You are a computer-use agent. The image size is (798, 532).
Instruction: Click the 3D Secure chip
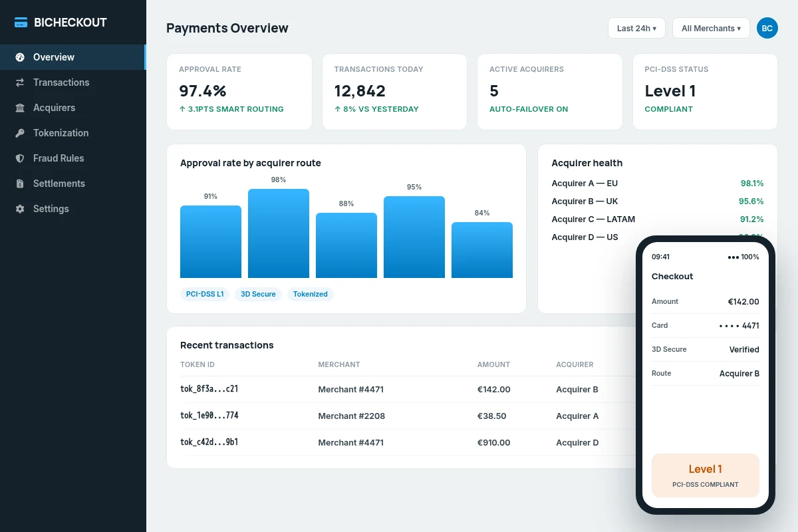(258, 294)
